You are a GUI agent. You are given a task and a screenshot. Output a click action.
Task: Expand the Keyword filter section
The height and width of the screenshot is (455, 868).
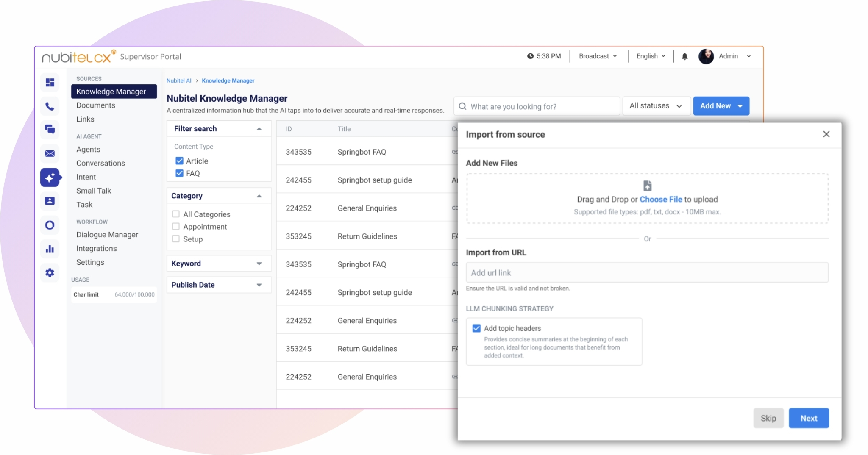coord(218,264)
